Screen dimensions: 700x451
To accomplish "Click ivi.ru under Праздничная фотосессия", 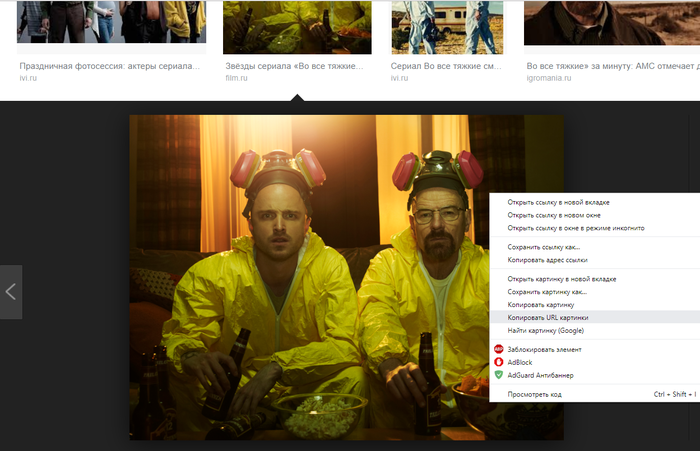I will (x=28, y=78).
